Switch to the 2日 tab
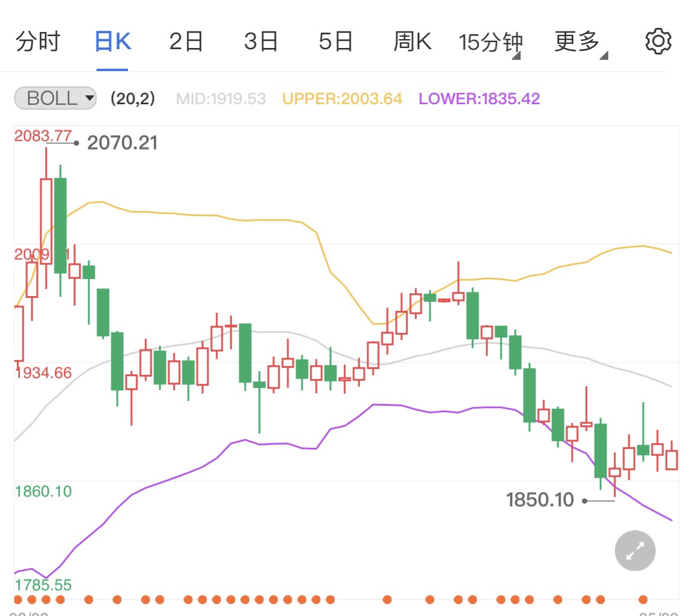Image resolution: width=693 pixels, height=616 pixels. [186, 41]
